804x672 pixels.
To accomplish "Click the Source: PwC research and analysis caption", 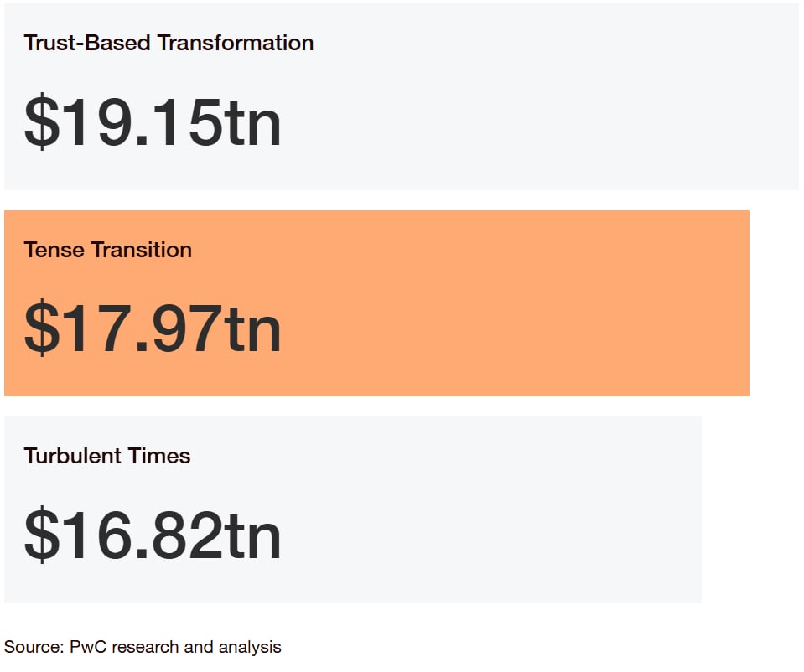I will (143, 648).
